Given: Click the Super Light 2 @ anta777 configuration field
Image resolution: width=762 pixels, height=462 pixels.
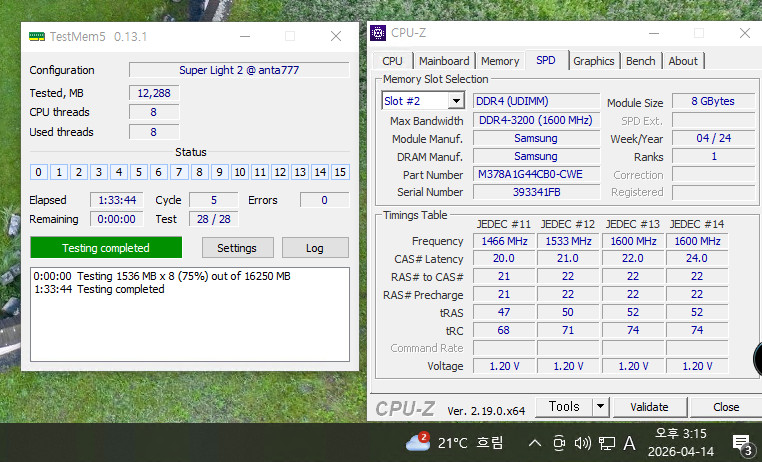Looking at the screenshot, I should pyautogui.click(x=239, y=70).
